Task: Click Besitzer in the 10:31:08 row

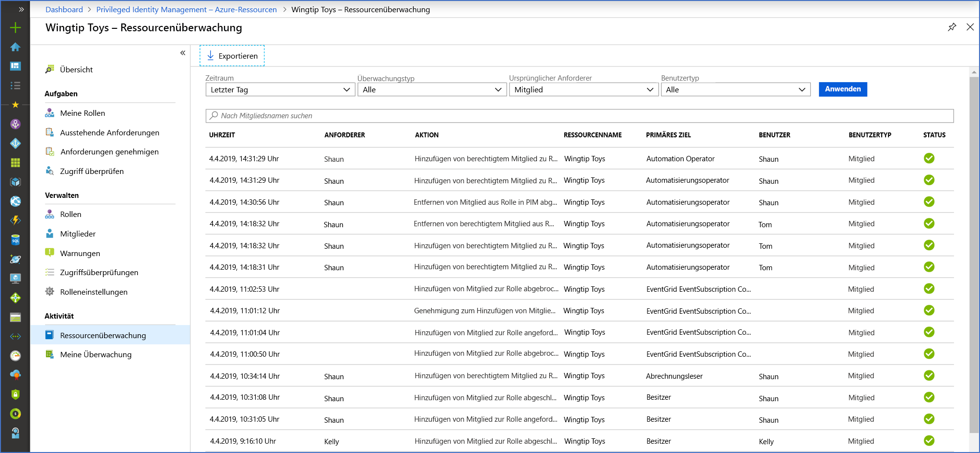Action: (x=659, y=397)
